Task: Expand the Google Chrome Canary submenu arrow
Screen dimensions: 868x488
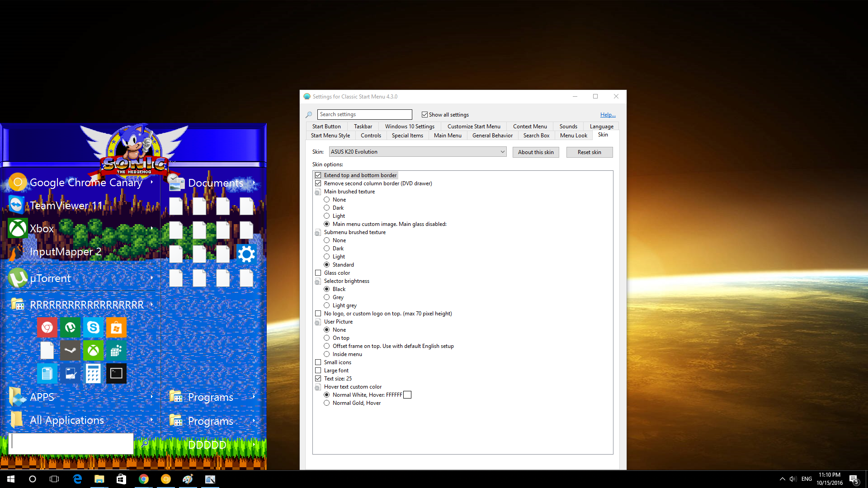Action: [152, 182]
